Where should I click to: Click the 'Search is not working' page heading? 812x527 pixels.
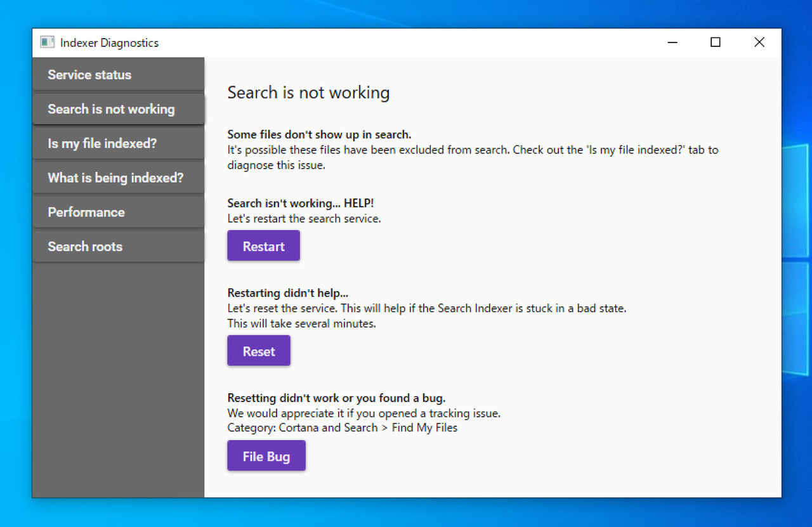pos(308,93)
